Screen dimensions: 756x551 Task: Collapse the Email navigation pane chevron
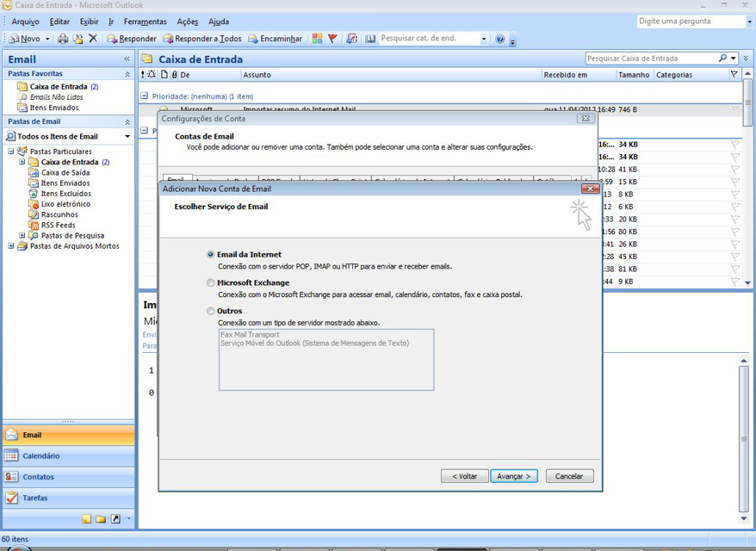point(127,59)
